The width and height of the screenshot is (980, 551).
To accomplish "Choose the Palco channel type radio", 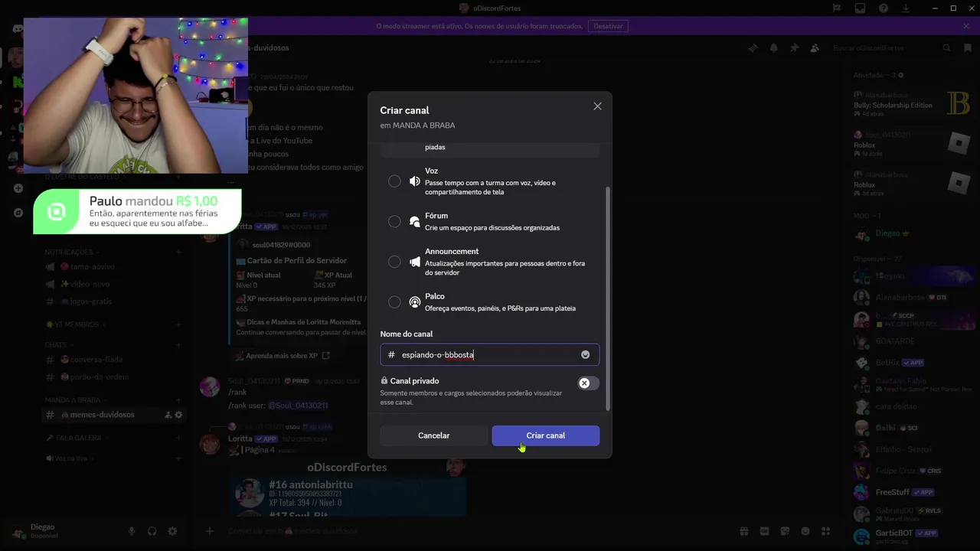I will tap(394, 302).
